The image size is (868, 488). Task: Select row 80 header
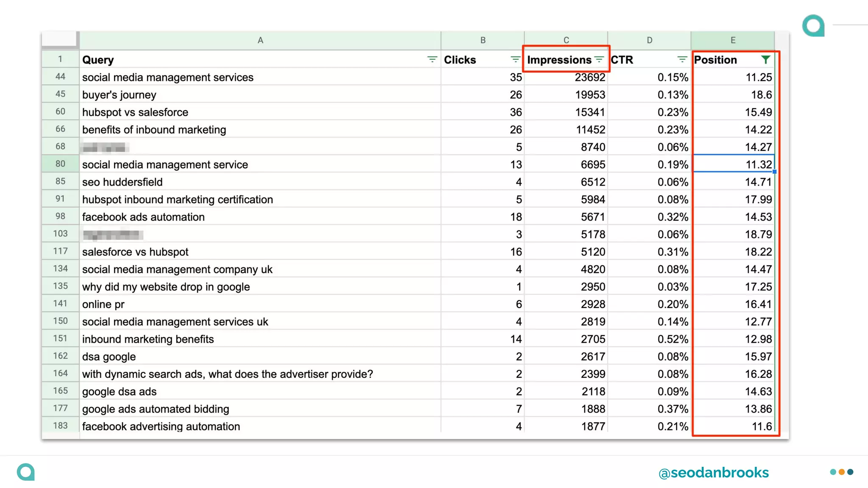pyautogui.click(x=60, y=164)
